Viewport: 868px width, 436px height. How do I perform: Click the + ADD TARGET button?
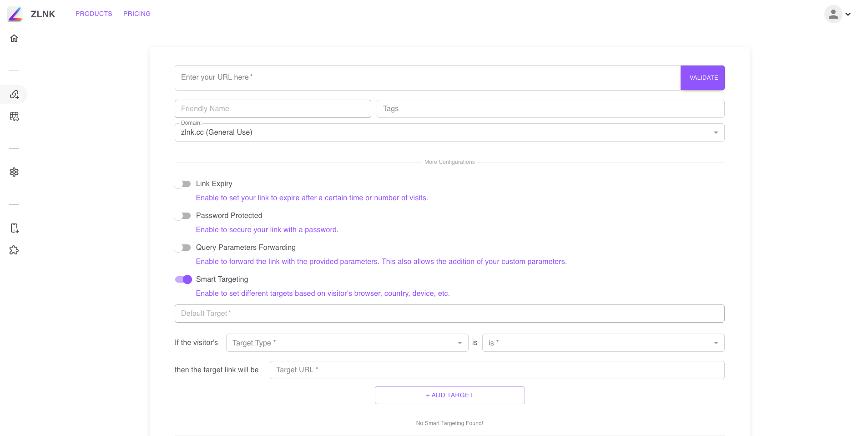pyautogui.click(x=449, y=395)
